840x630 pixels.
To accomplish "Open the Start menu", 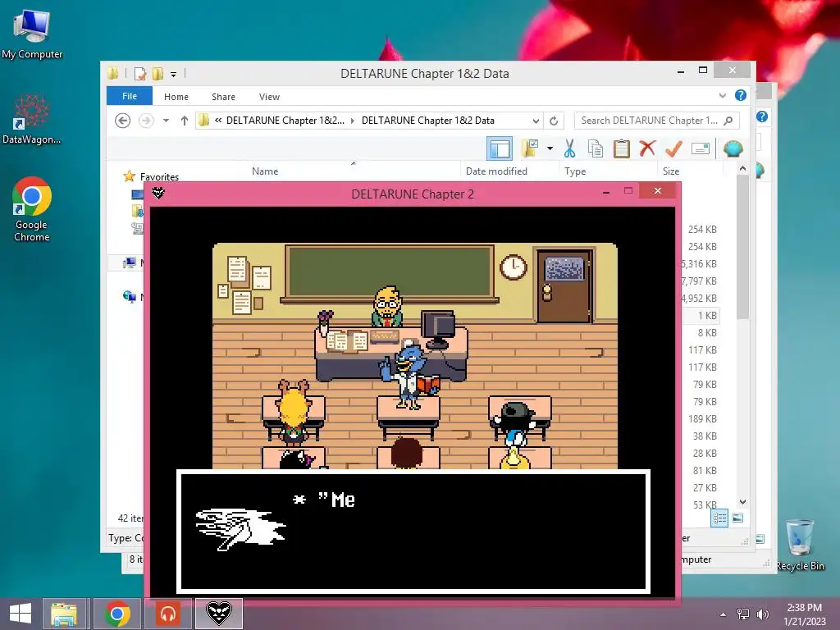I will pos(21,614).
